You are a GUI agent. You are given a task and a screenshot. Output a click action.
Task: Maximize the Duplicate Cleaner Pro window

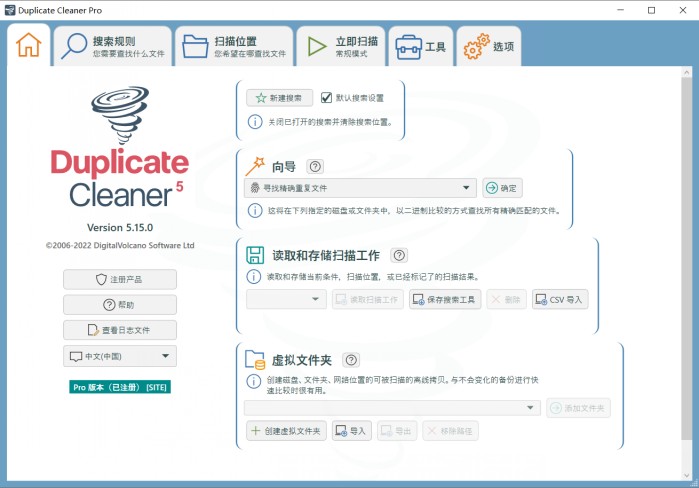click(651, 10)
